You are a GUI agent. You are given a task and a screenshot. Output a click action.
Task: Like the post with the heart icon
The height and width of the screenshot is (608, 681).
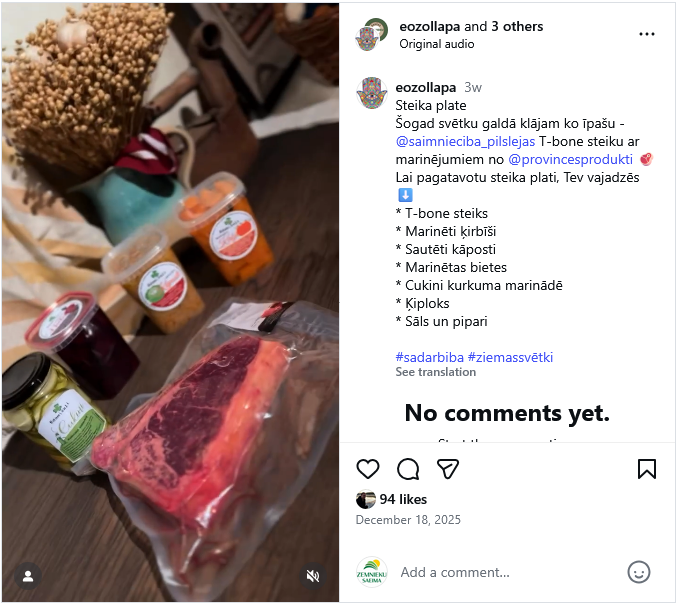[368, 469]
